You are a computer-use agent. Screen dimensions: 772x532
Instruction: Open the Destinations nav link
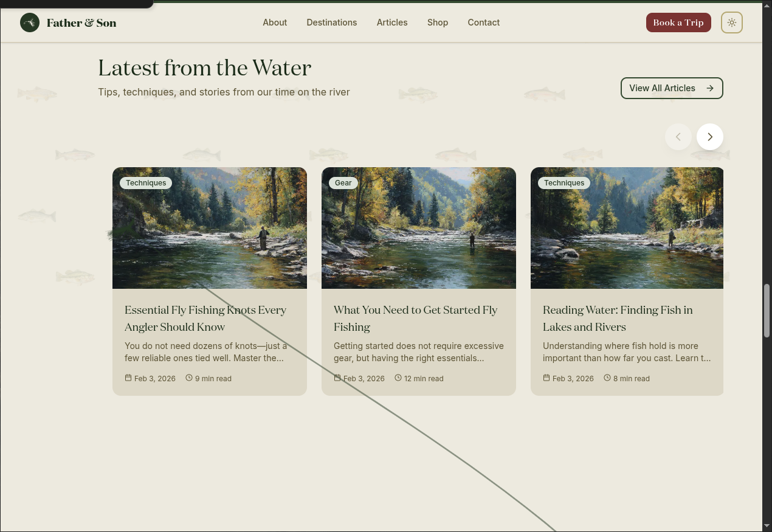pyautogui.click(x=332, y=22)
